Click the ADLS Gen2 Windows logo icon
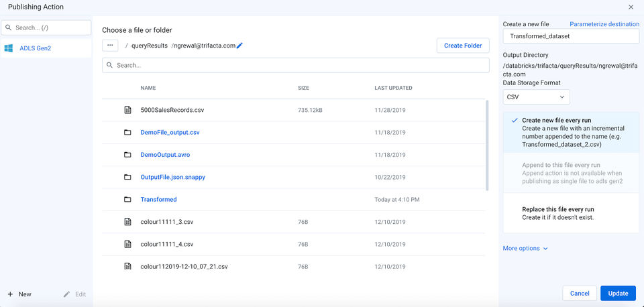The height and width of the screenshot is (307, 644). tap(8, 48)
